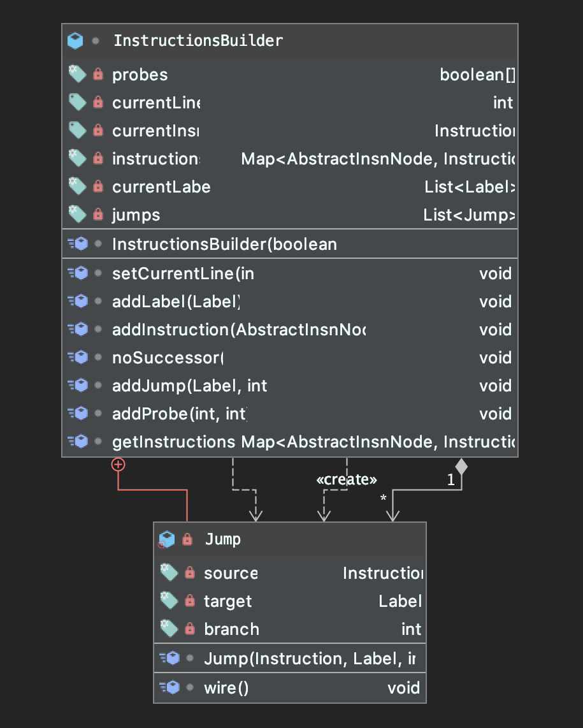Viewport: 583px width, 728px height.
Task: Click the red plus inner-class connector
Action: [118, 465]
